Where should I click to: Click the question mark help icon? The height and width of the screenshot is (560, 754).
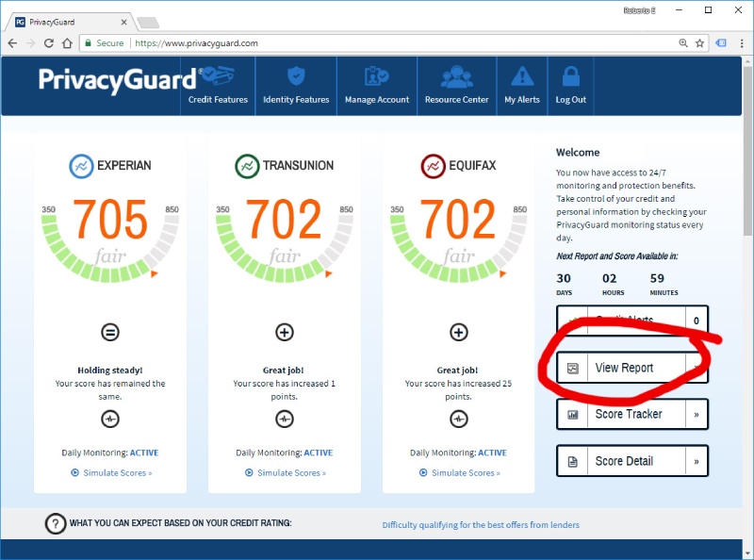pos(56,523)
